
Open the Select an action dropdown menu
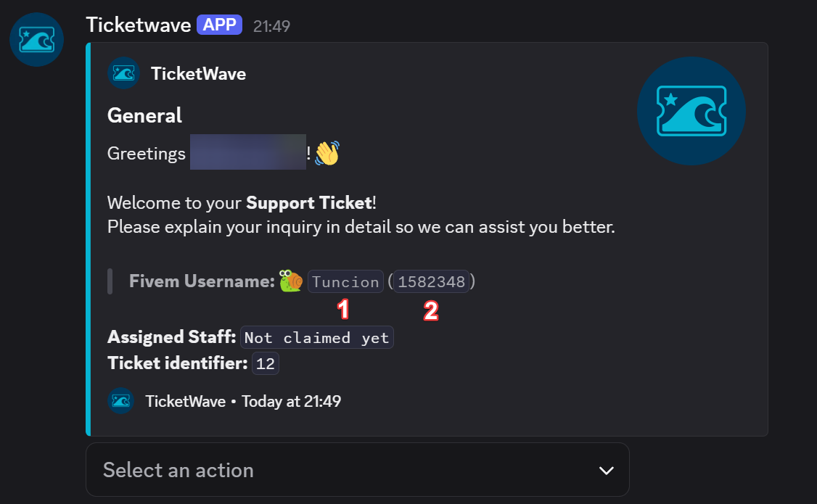[358, 470]
